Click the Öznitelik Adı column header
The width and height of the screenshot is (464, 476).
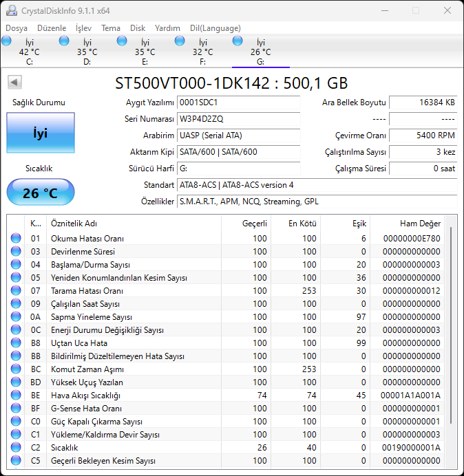tap(134, 224)
